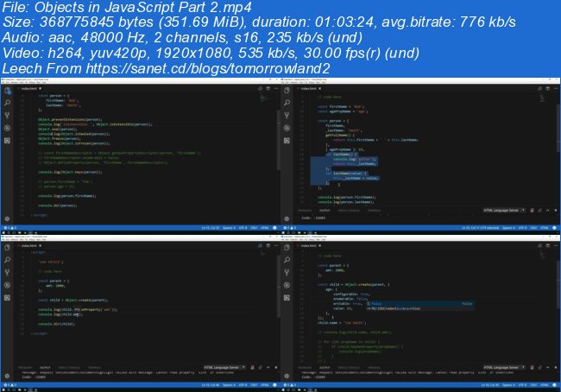Clear the output panel in the top-right frame
The height and width of the screenshot is (392, 561).
tap(532, 211)
